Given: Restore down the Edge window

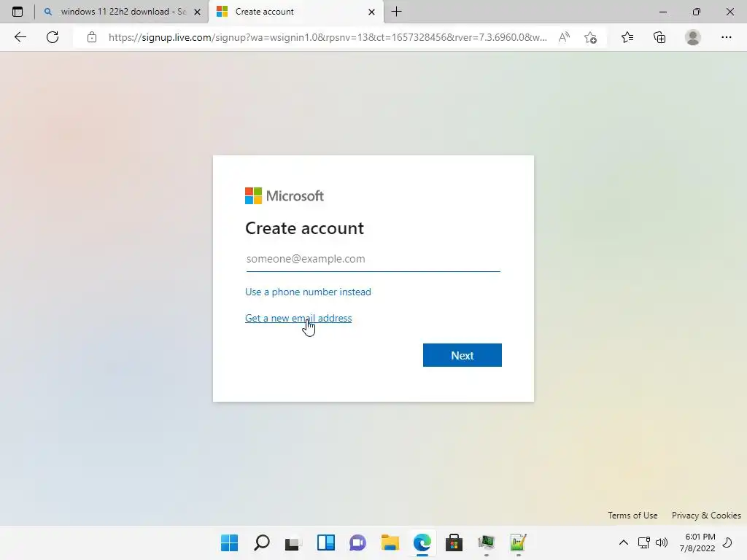Looking at the screenshot, I should tap(697, 12).
